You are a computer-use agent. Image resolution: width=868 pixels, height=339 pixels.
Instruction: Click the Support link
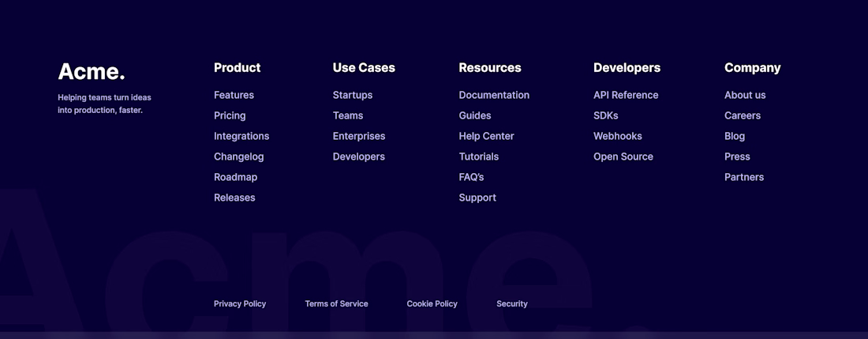[x=477, y=198]
